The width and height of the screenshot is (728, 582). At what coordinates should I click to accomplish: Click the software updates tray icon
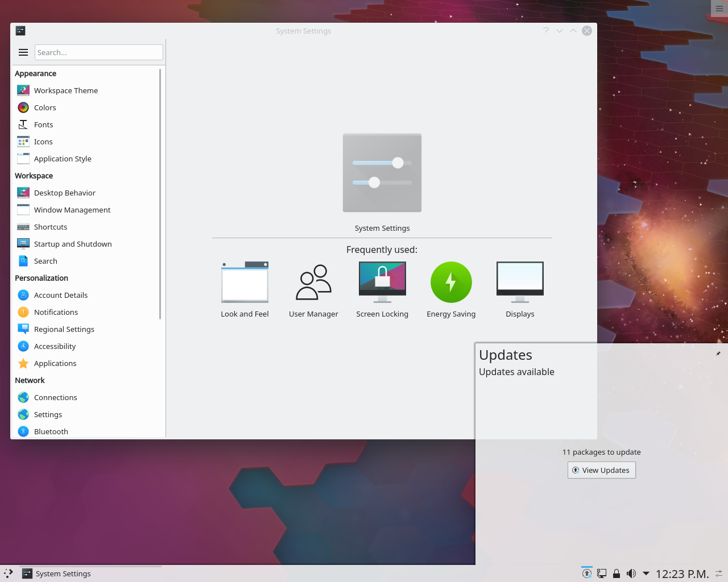click(x=586, y=572)
